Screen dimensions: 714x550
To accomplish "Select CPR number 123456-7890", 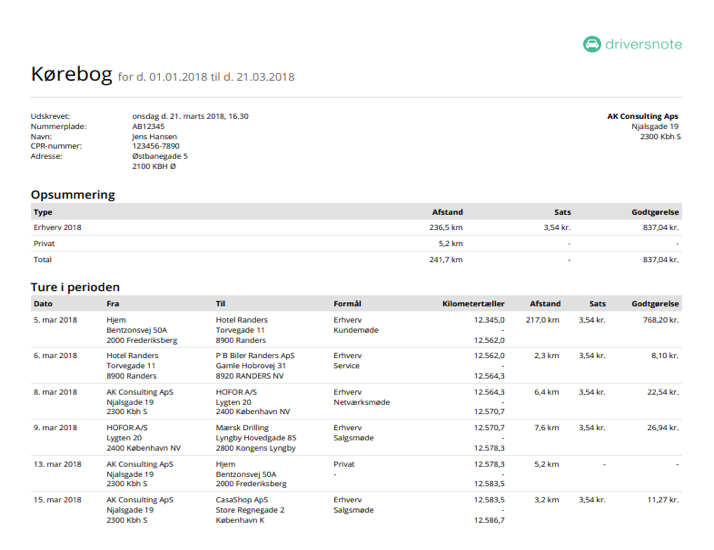I will coord(156,146).
